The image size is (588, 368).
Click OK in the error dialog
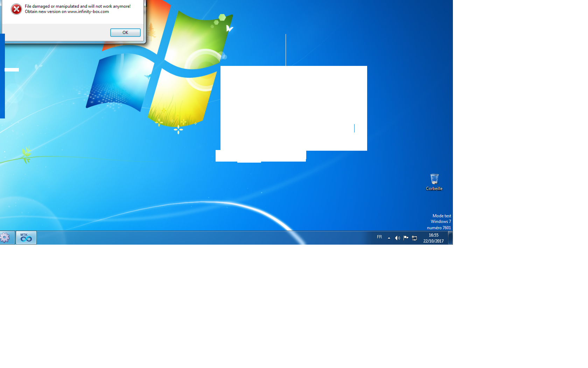(125, 33)
